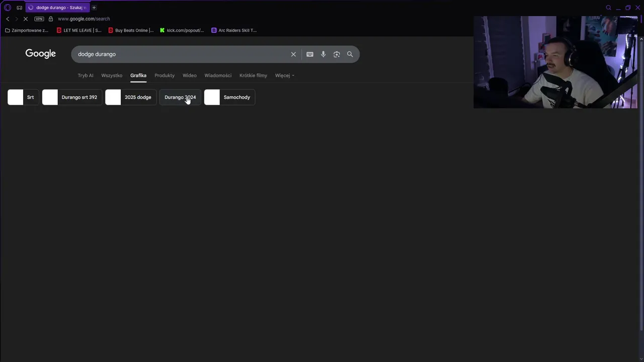Open the Zaimportowane bookmarks folder
Screen dimensions: 644x362
27,30
